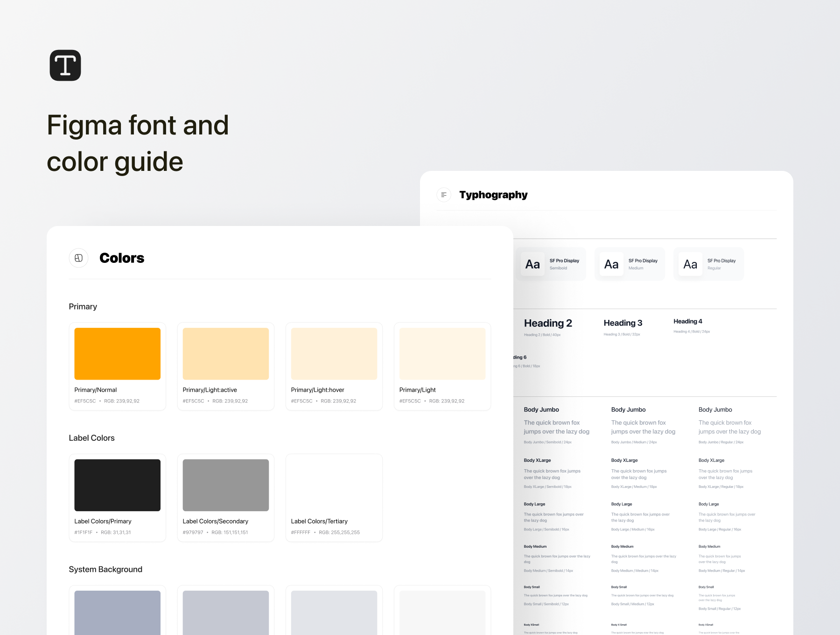Image resolution: width=840 pixels, height=635 pixels.
Task: Open the Typography section heading
Action: [493, 194]
